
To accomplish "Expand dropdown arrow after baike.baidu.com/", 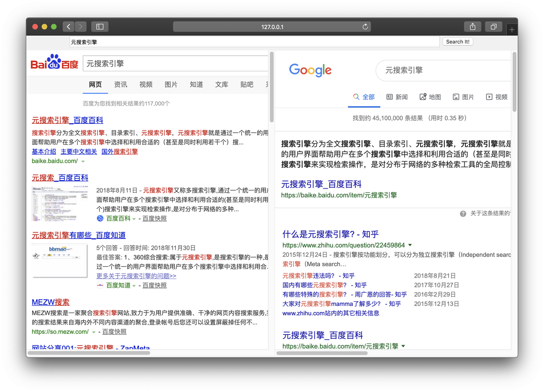I will (83, 161).
